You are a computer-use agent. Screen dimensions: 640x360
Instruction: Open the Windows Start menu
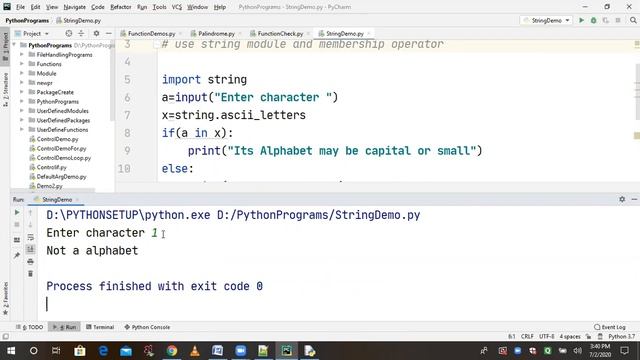pyautogui.click(x=11, y=351)
